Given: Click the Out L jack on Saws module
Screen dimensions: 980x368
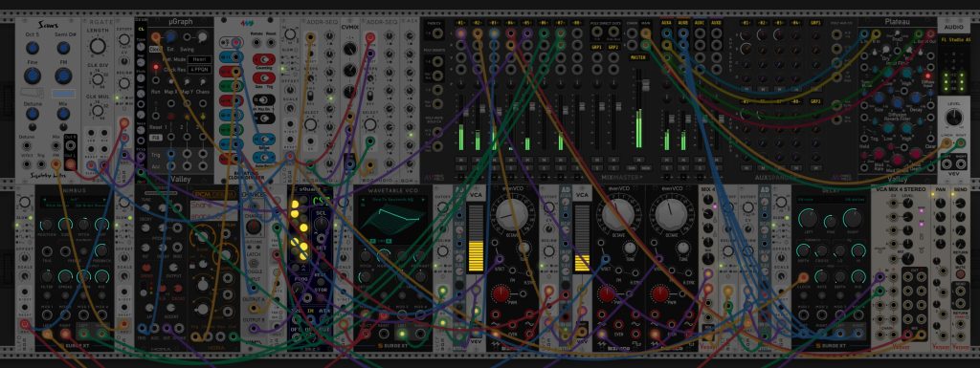Looking at the screenshot, I should coord(71,164).
